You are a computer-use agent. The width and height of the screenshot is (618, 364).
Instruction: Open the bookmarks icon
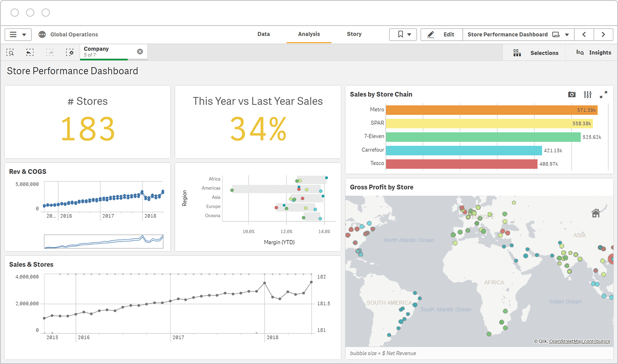(400, 34)
